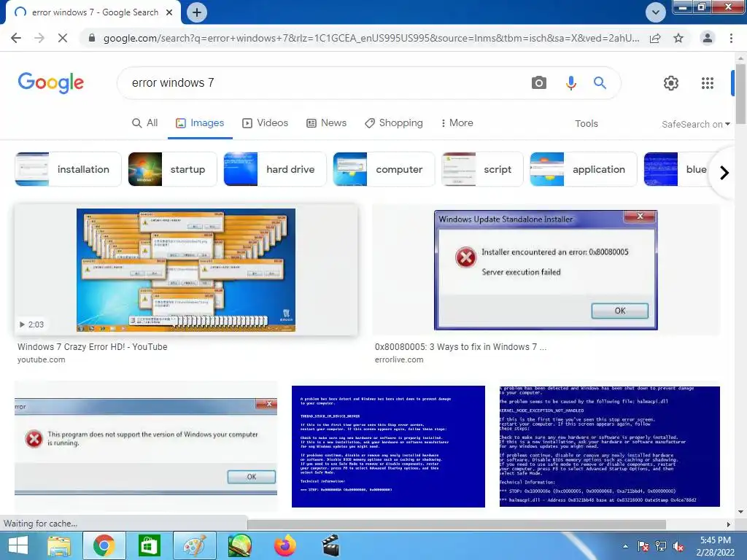Filter by 'startup' chip
This screenshot has width=747, height=560.
click(x=172, y=169)
